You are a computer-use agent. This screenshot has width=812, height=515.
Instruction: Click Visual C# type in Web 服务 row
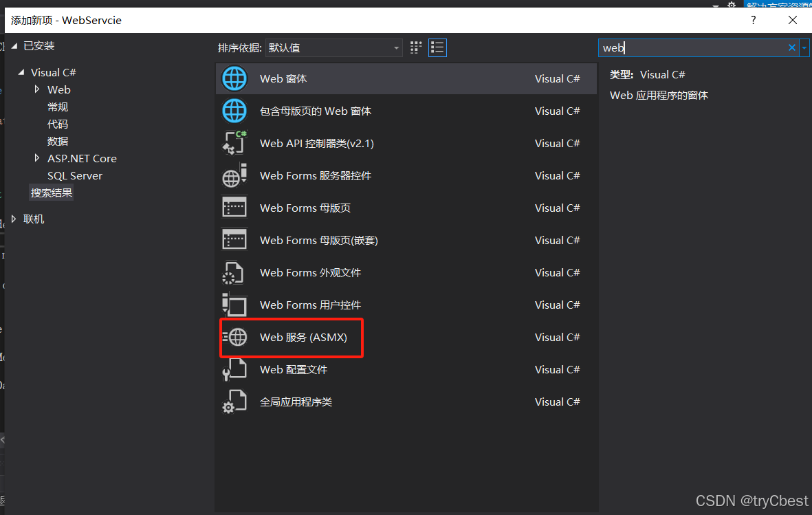tap(557, 338)
